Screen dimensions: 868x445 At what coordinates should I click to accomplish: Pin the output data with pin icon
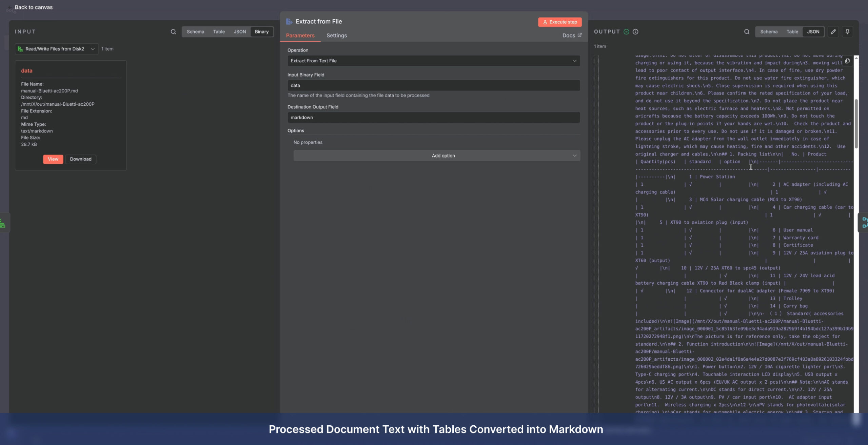(x=847, y=32)
